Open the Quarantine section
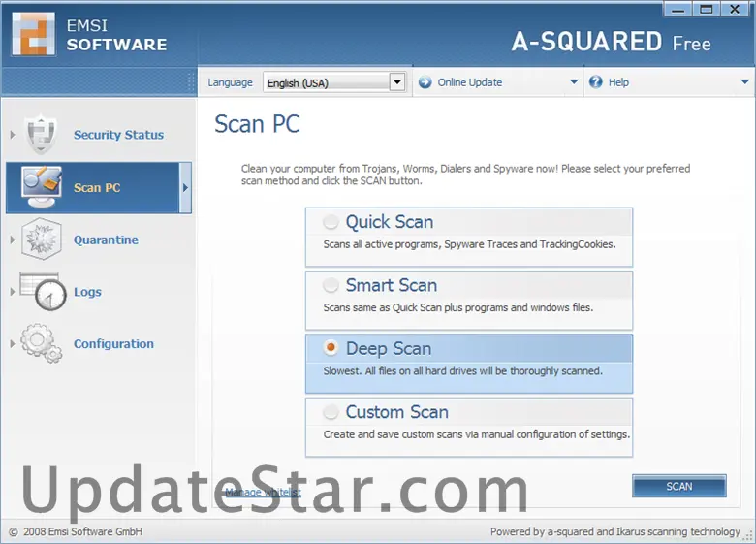This screenshot has height=544, width=756. 106,240
